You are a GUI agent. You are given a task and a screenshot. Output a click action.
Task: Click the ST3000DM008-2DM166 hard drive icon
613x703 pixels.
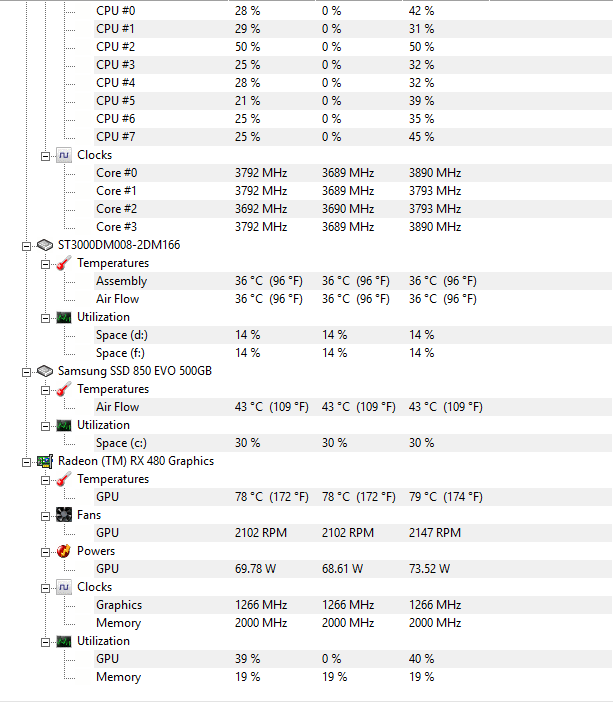click(45, 245)
